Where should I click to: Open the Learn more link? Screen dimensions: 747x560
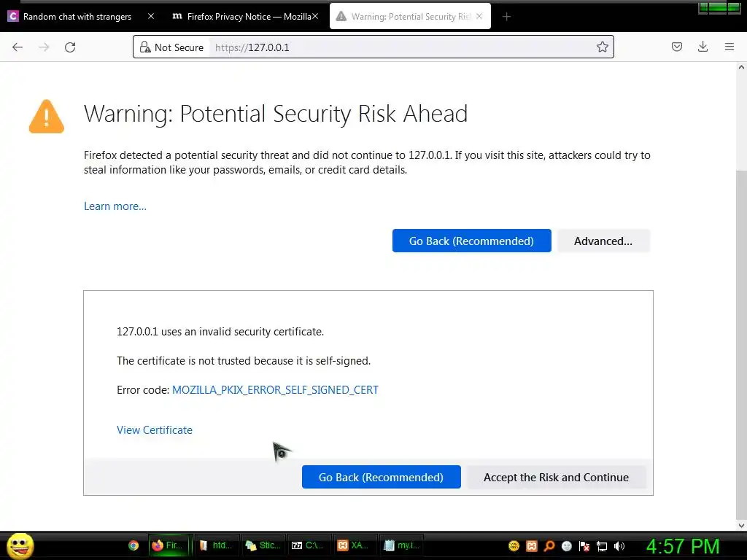[115, 206]
